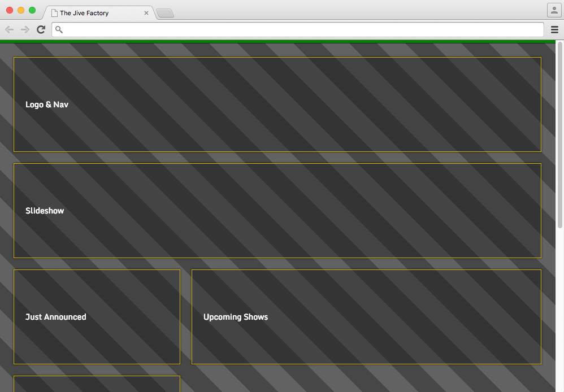Click the yellow border of the Slideshow box
The image size is (564, 392).
[x=277, y=163]
